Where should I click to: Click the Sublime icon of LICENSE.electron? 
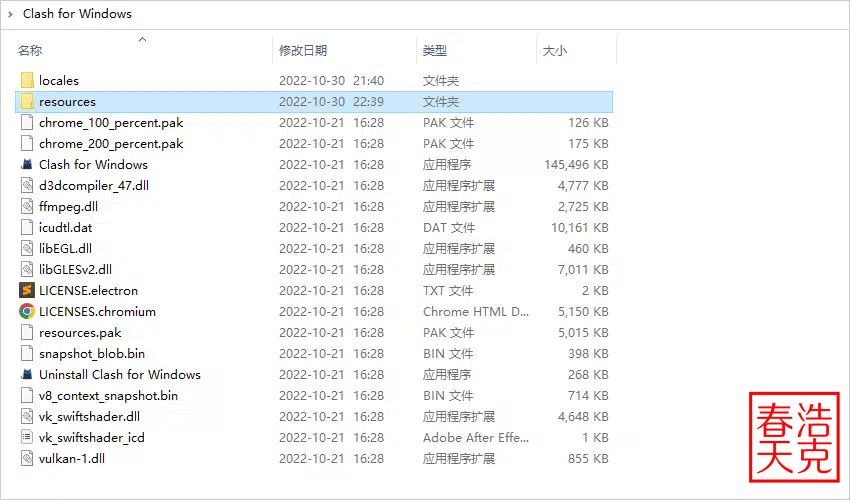[27, 291]
